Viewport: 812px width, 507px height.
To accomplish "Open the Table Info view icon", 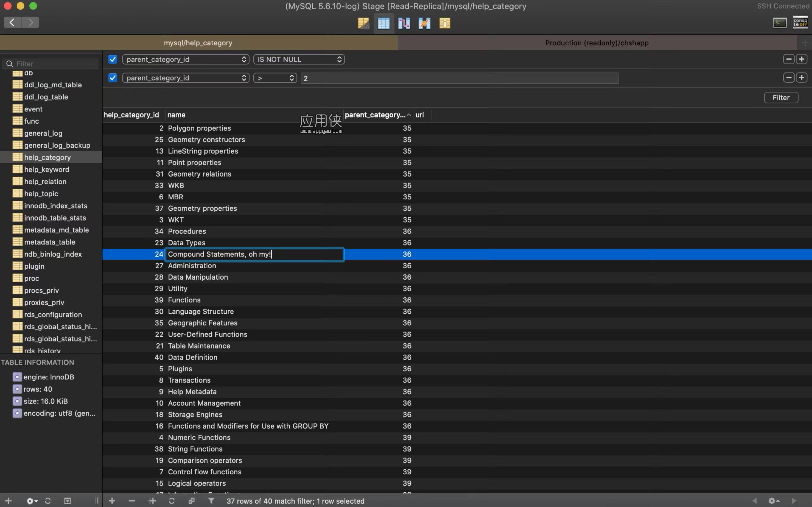I will pyautogui.click(x=445, y=23).
